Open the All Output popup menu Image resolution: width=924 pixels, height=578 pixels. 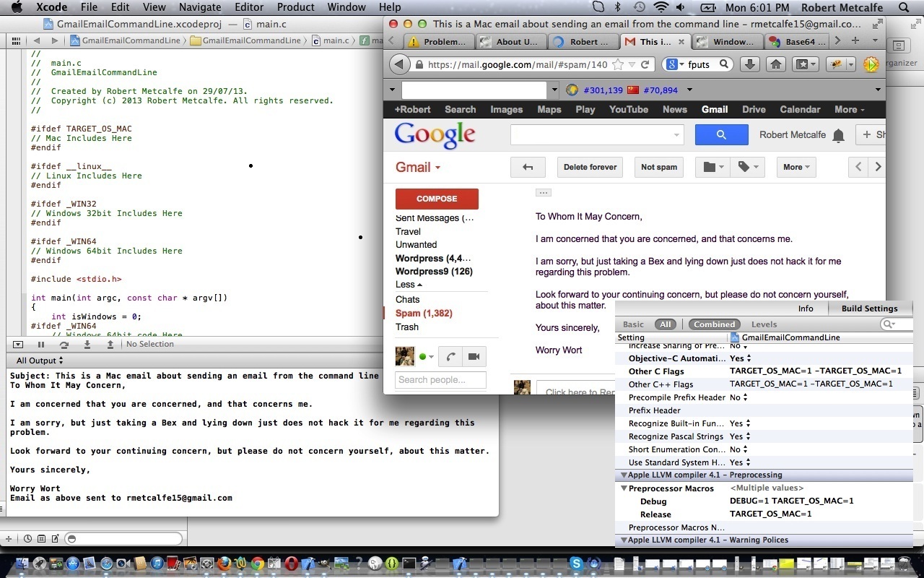(40, 361)
